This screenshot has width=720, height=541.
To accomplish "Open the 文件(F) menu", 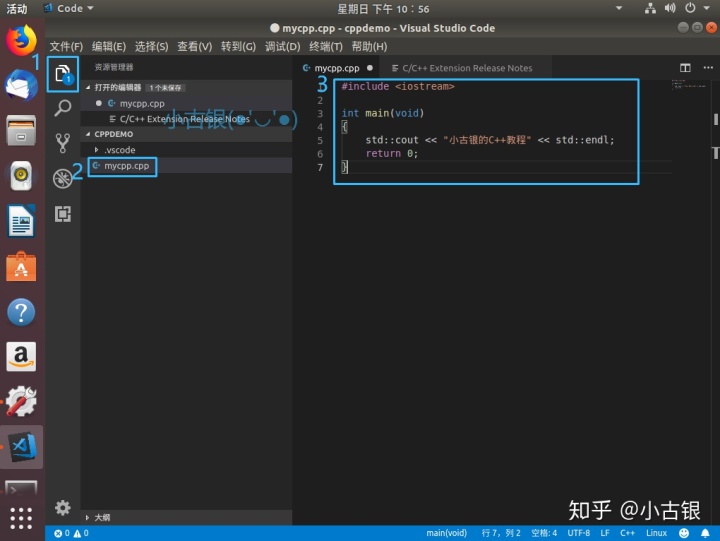I will 66,46.
